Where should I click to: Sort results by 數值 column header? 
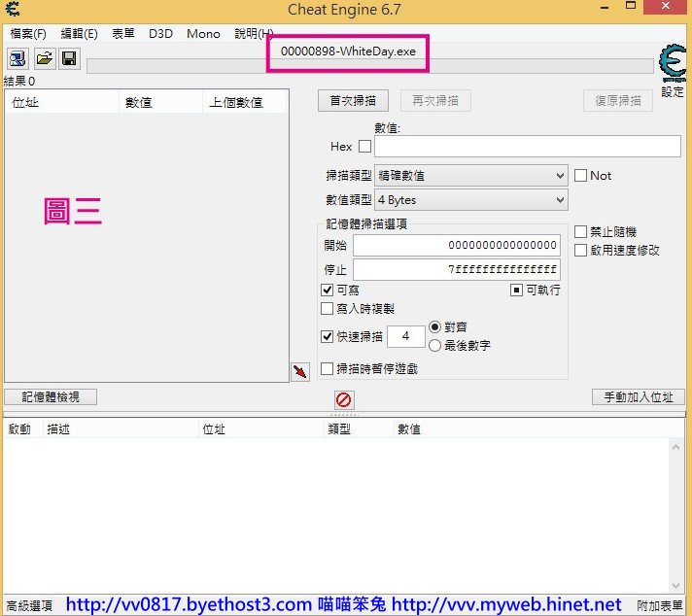click(x=160, y=102)
